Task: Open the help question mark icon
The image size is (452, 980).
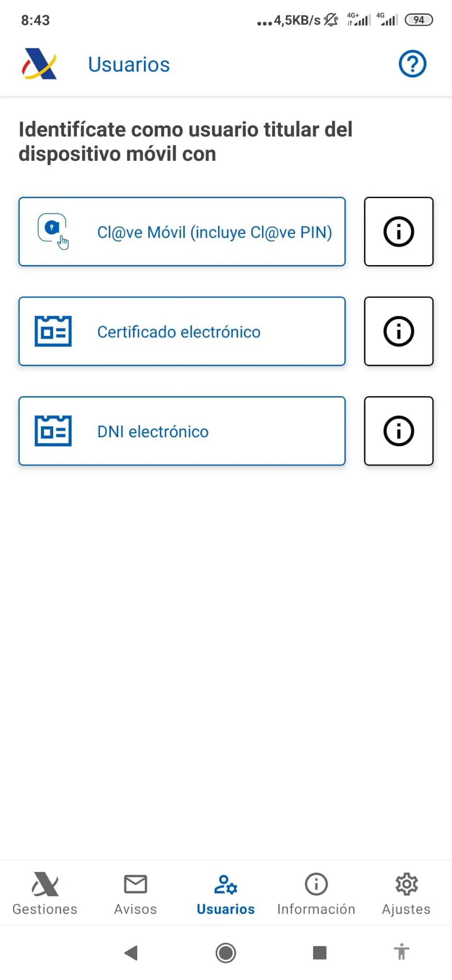Action: point(412,64)
